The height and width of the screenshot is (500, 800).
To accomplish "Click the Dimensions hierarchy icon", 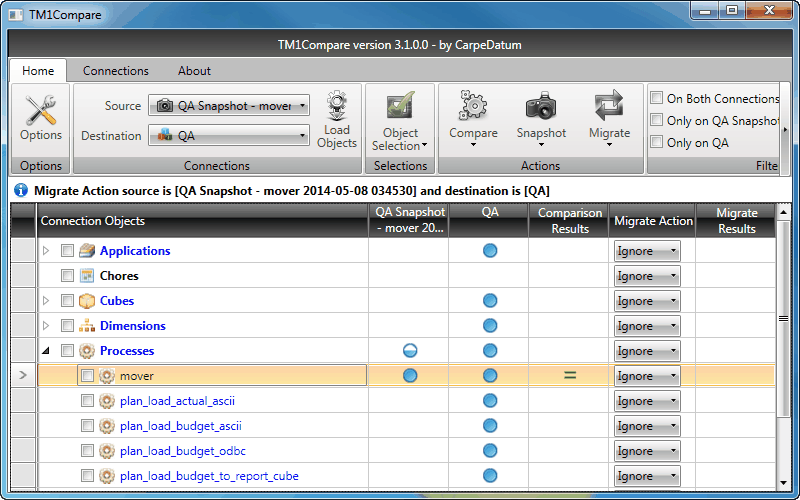I will tap(87, 326).
